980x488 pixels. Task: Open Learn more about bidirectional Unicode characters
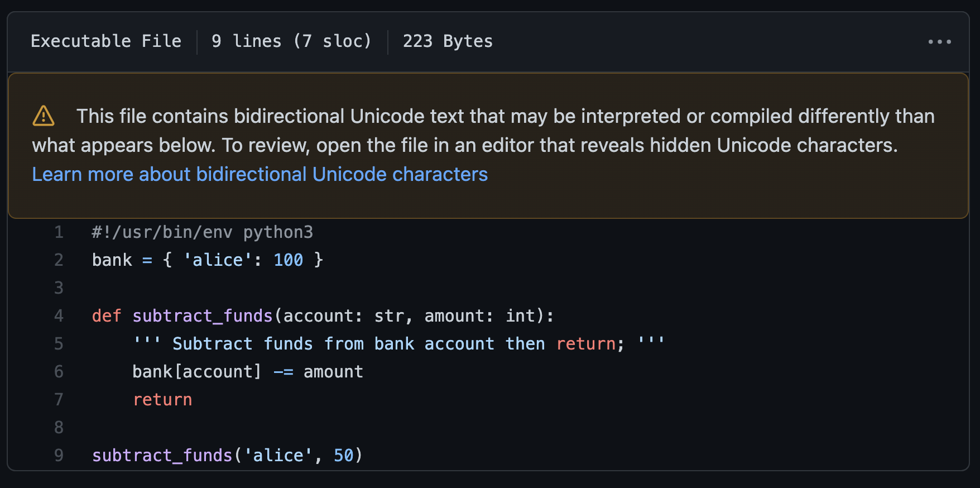tap(260, 174)
